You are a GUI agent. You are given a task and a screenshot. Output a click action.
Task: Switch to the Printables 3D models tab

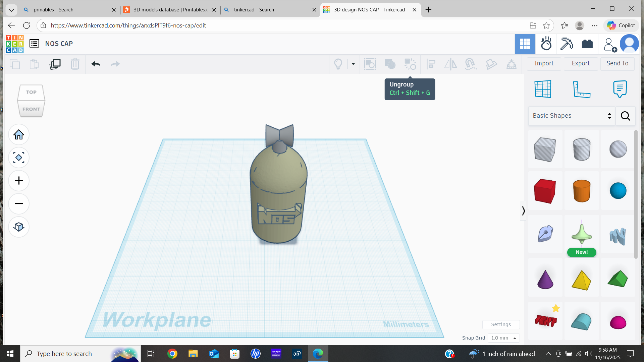click(170, 10)
